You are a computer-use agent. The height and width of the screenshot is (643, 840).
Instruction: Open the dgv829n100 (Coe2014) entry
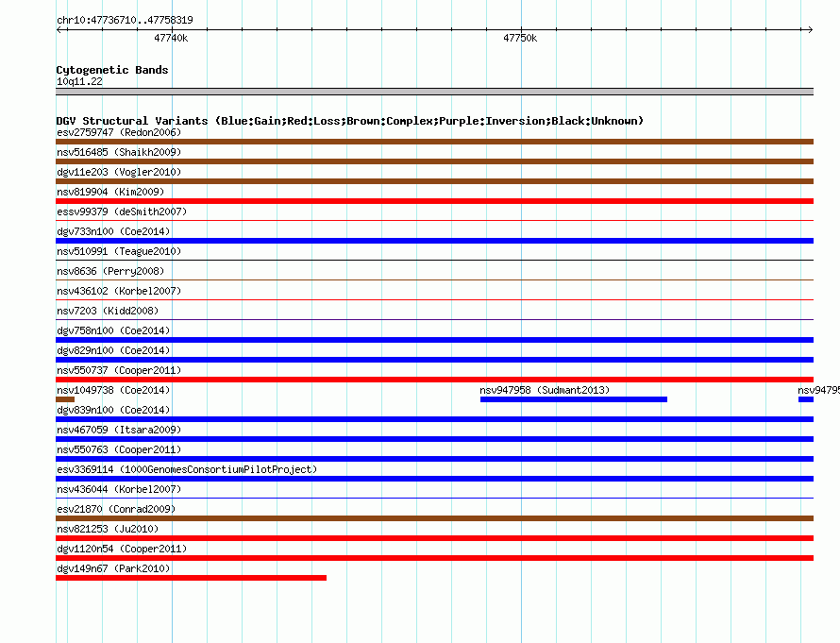(x=113, y=350)
